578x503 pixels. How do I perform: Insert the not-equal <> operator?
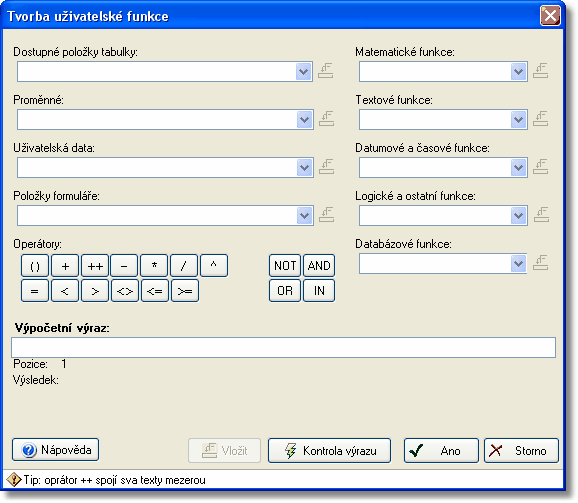(125, 291)
